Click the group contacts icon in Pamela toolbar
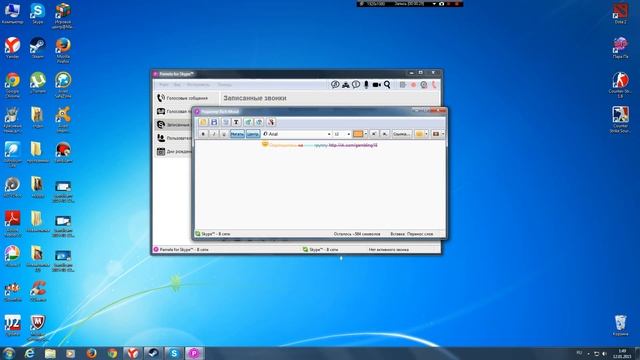Viewport: 640px width, 360px height. coord(346,84)
